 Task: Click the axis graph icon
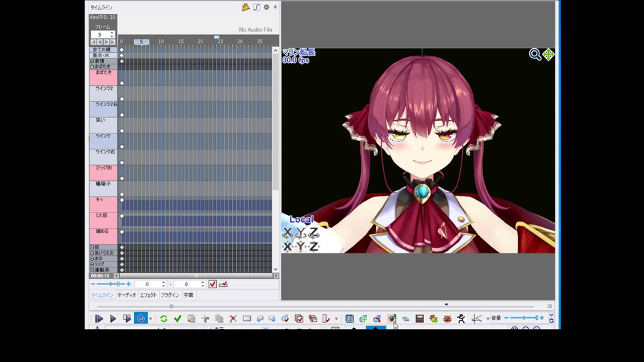[x=476, y=318]
